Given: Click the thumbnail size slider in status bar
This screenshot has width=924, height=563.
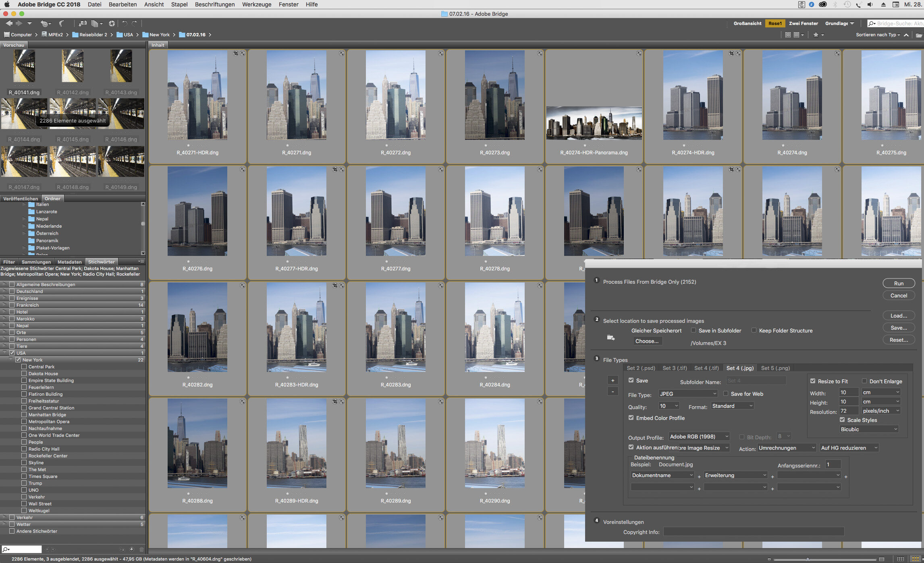Looking at the screenshot, I should [x=825, y=559].
